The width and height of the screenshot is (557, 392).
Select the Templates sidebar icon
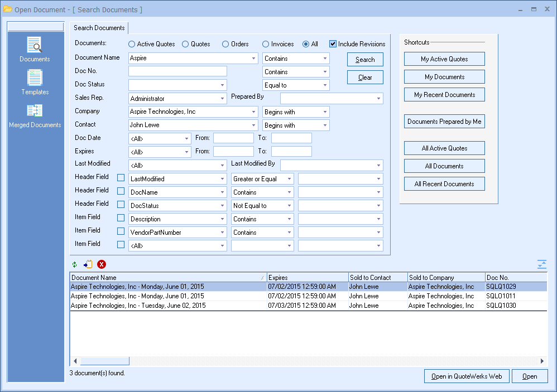pos(35,79)
